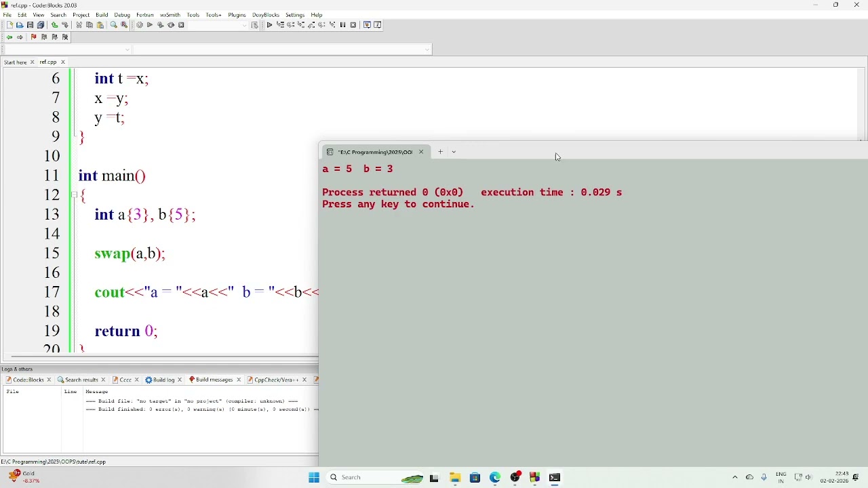Click Step out debug icon
The width and height of the screenshot is (868, 488).
pyautogui.click(x=312, y=25)
